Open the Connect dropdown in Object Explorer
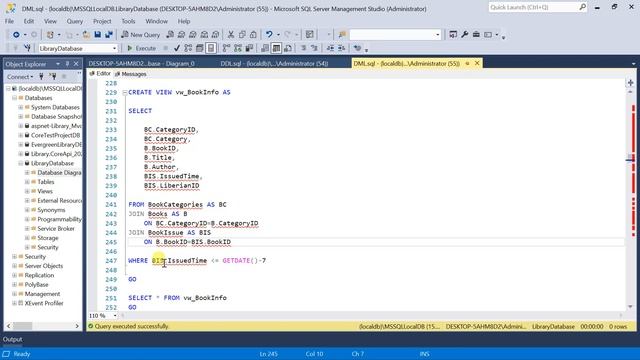This screenshot has height=360, width=640. (20, 76)
